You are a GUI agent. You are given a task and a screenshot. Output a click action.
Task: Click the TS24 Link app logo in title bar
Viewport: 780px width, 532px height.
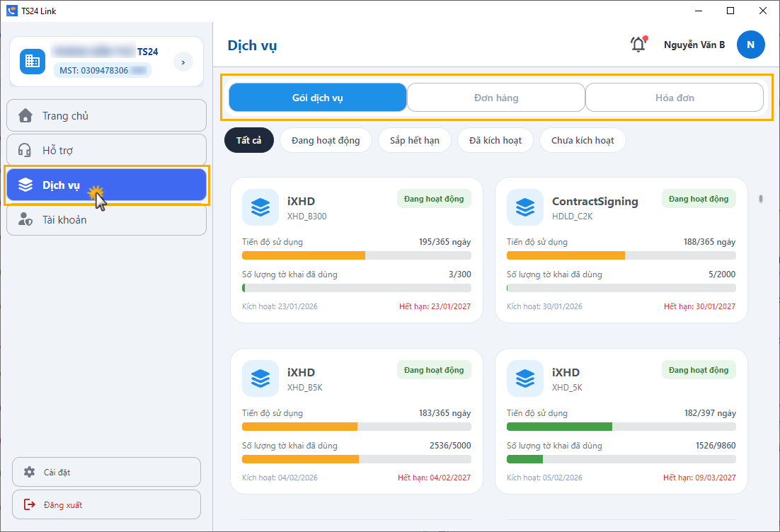click(12, 11)
